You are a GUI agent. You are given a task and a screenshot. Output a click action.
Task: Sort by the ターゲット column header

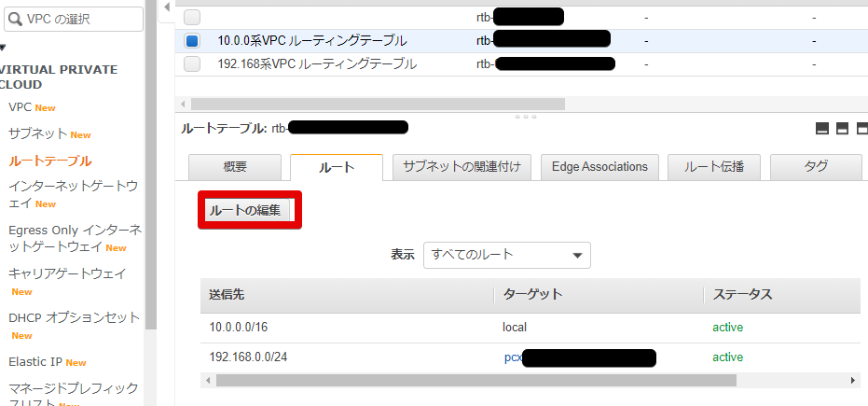(x=532, y=294)
